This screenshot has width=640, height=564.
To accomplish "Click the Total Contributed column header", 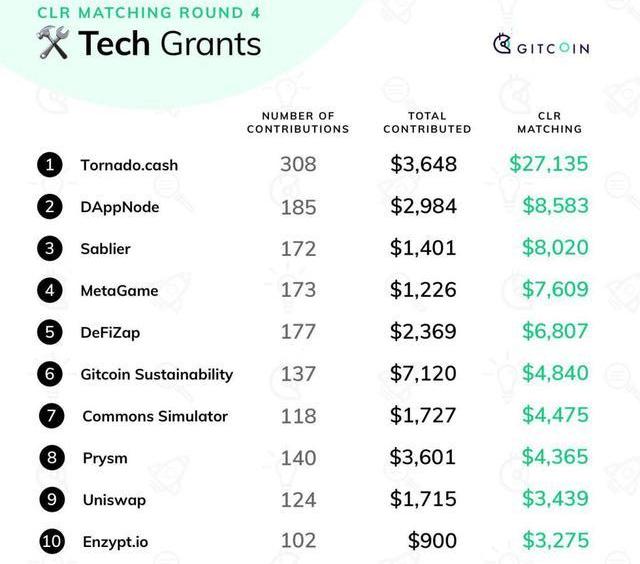I will (427, 123).
